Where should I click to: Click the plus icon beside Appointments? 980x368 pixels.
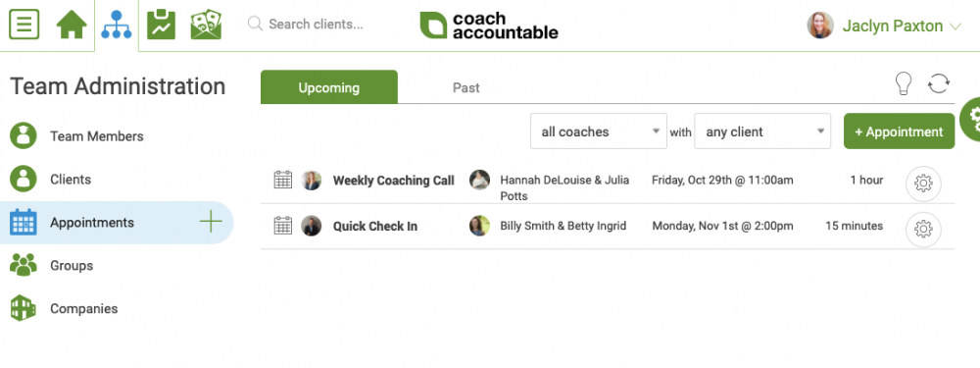click(212, 222)
